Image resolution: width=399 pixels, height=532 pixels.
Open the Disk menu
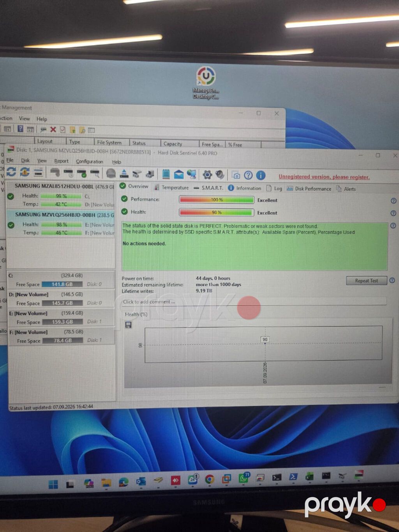25,161
